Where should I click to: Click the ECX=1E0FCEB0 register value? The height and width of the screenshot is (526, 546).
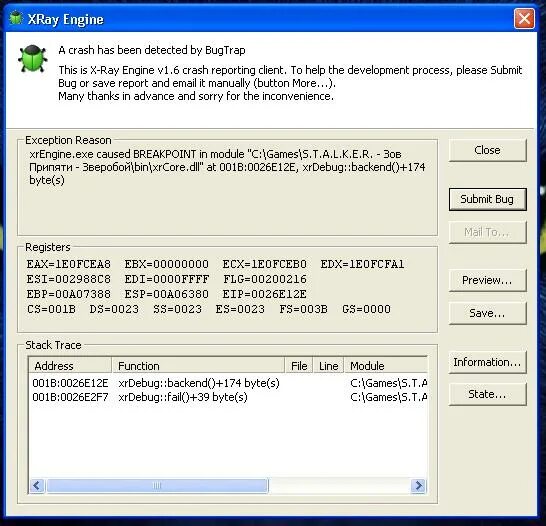[x=265, y=264]
